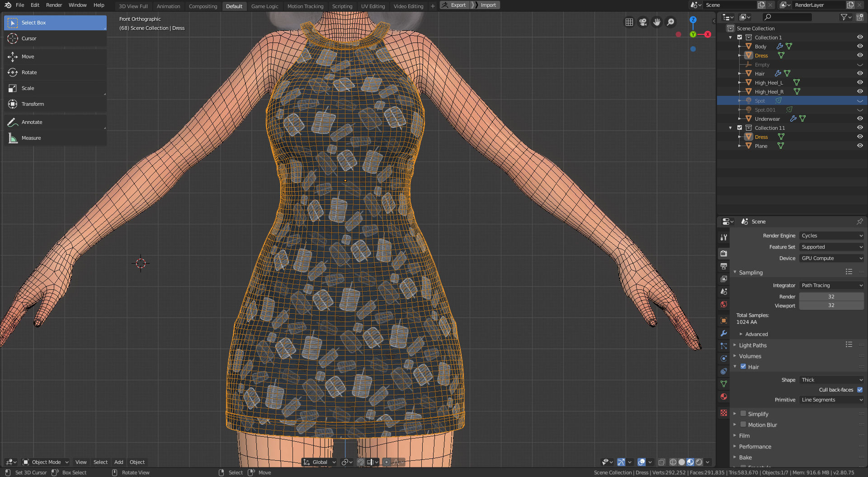The image size is (868, 477).
Task: Switch to Animation workspace tab
Action: click(x=168, y=6)
